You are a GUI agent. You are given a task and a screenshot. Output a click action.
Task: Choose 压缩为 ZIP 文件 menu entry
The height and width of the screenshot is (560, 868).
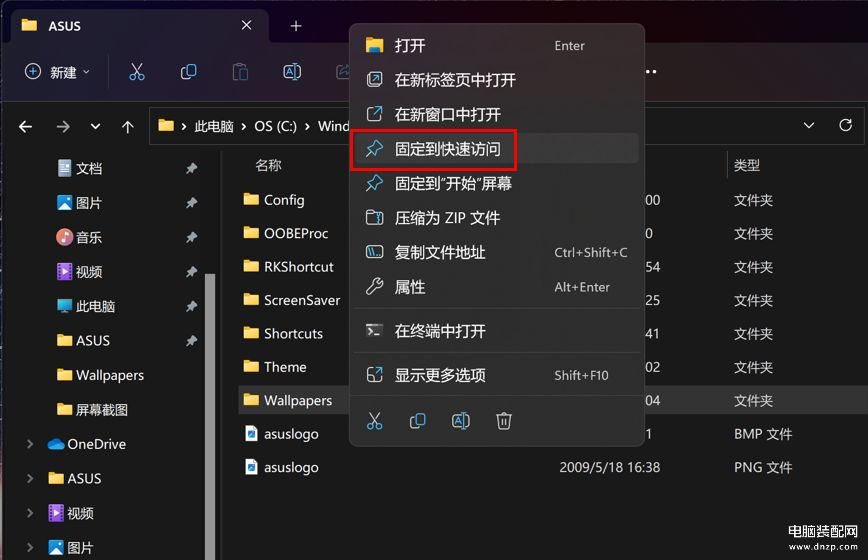[x=497, y=218]
